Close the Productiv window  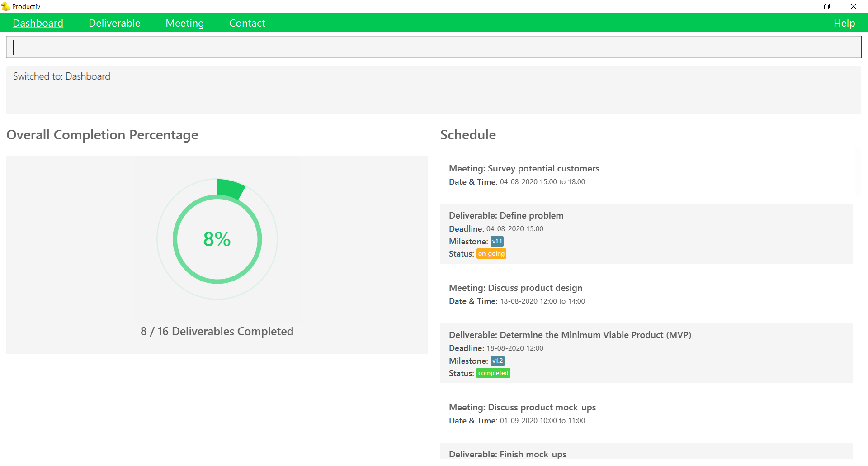click(854, 6)
